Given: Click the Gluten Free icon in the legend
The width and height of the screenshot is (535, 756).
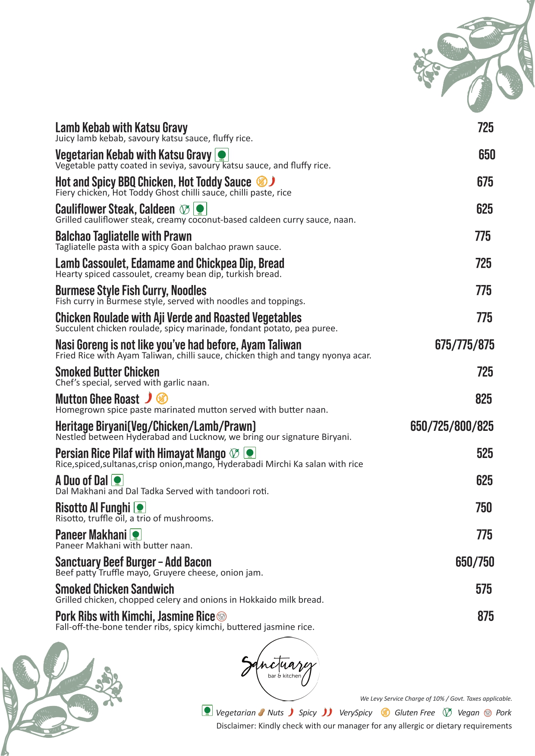Looking at the screenshot, I should click(x=385, y=712).
